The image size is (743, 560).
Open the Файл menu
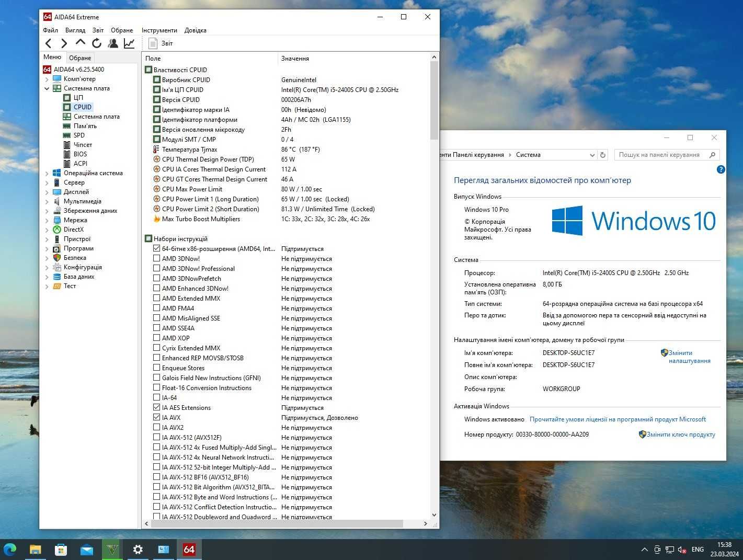coord(51,30)
